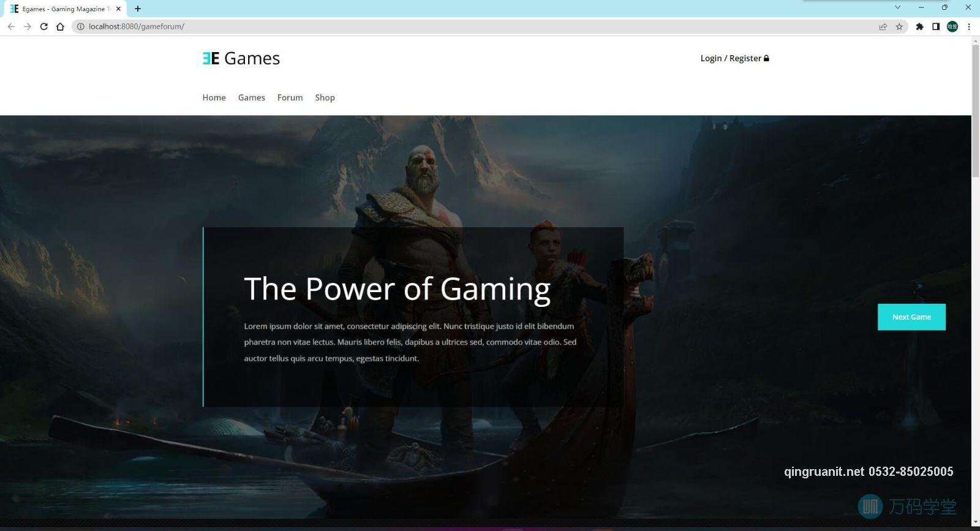Toggle the browser side panel icon
980x531 pixels.
(x=936, y=26)
